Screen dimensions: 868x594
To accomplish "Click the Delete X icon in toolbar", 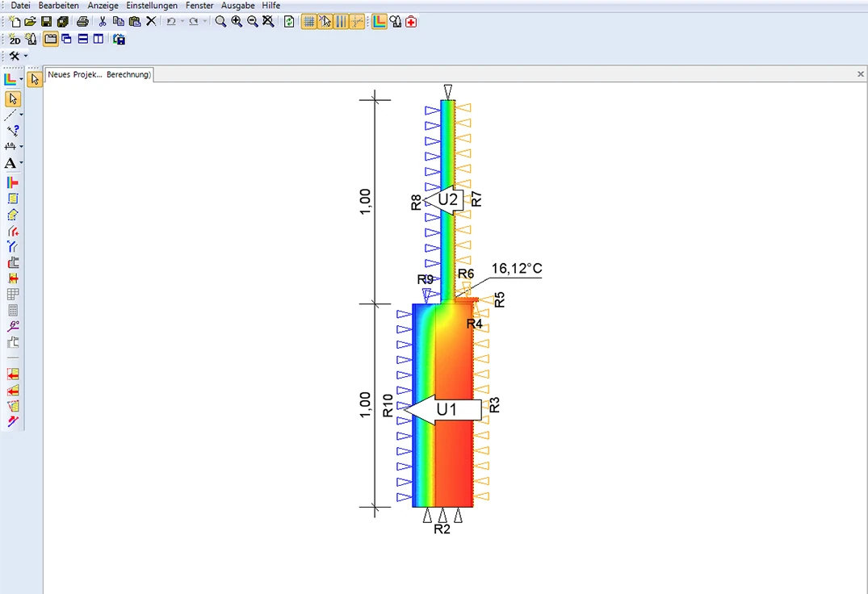I will coord(151,22).
